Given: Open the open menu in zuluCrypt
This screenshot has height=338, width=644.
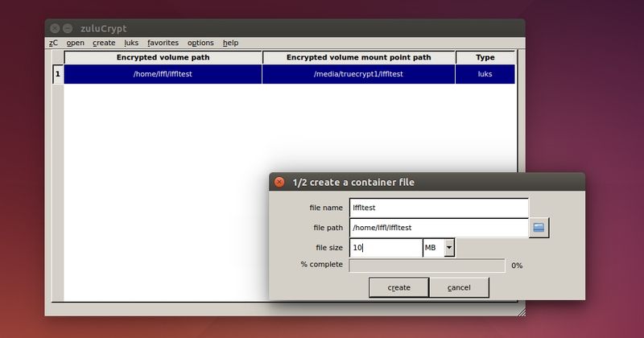Looking at the screenshot, I should pyautogui.click(x=75, y=43).
